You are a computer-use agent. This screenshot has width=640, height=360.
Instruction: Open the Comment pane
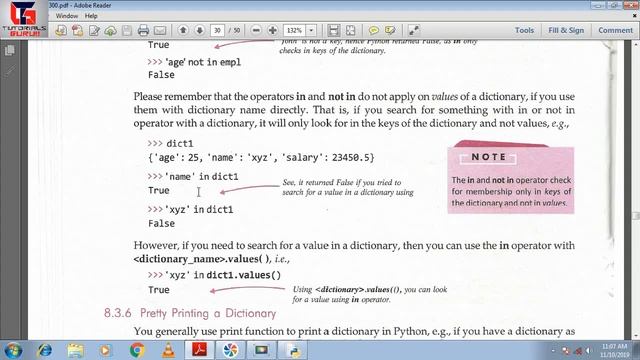[x=615, y=30]
